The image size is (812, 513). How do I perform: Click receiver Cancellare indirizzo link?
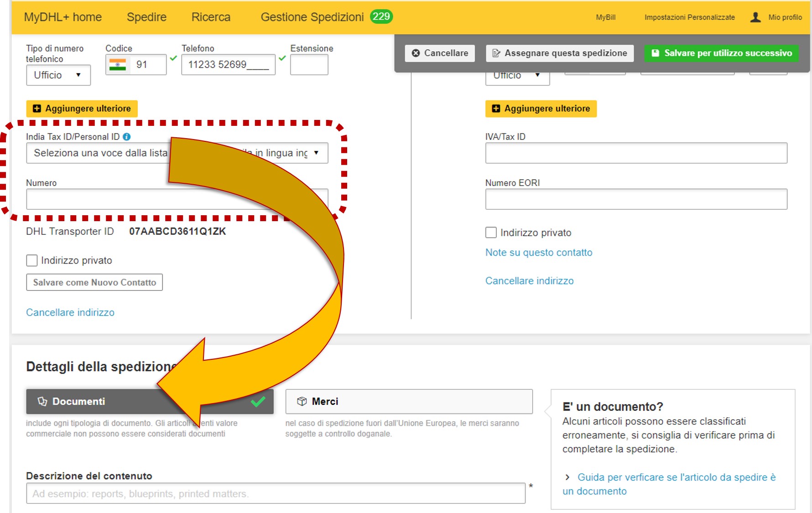coord(529,281)
